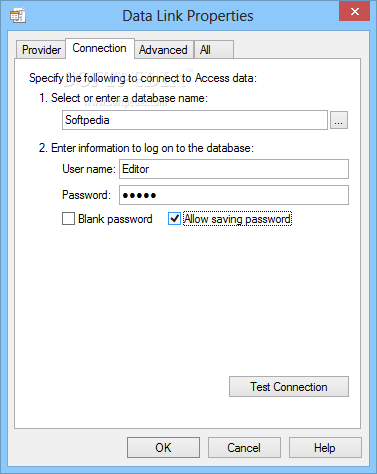Click the Allow saving password label text

click(237, 219)
